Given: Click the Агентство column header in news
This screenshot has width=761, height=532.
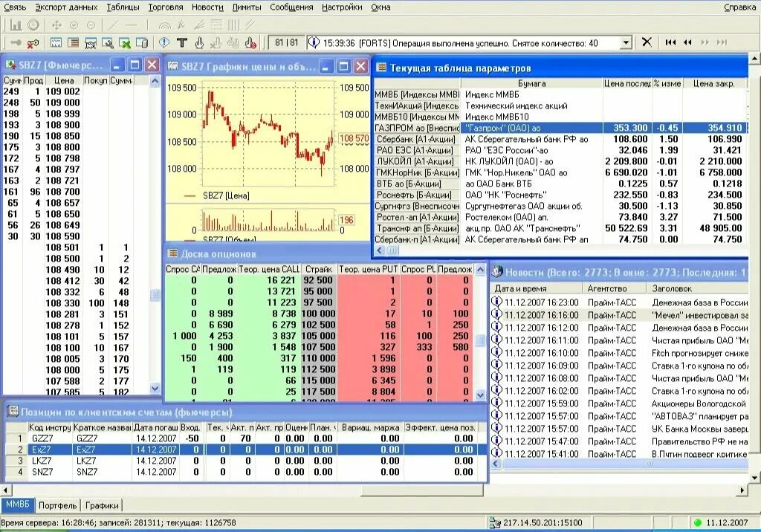Looking at the screenshot, I should click(x=614, y=288).
